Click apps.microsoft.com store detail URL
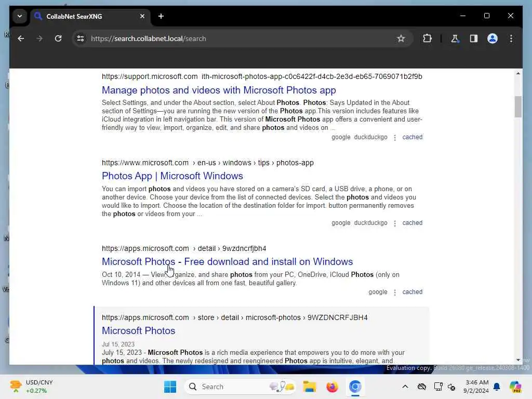Screen dimensions: 532x399 point(234,317)
